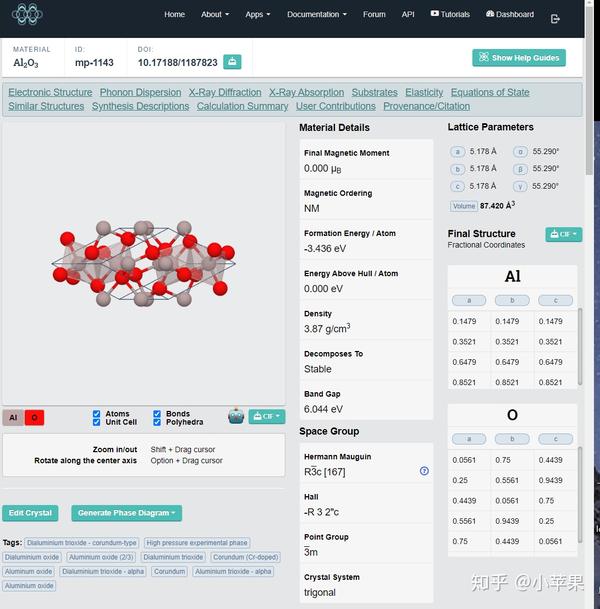Viewport: 600px width, 609px height.
Task: Click the Show Help Guides button
Action: [x=519, y=58]
